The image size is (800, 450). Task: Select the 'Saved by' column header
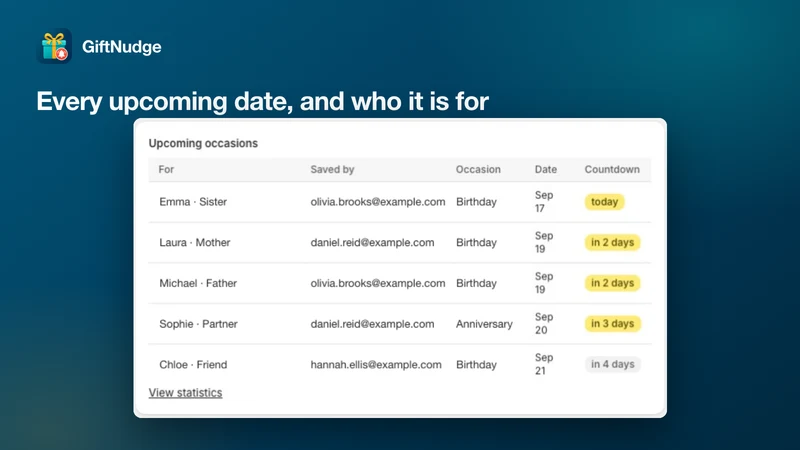(x=332, y=169)
